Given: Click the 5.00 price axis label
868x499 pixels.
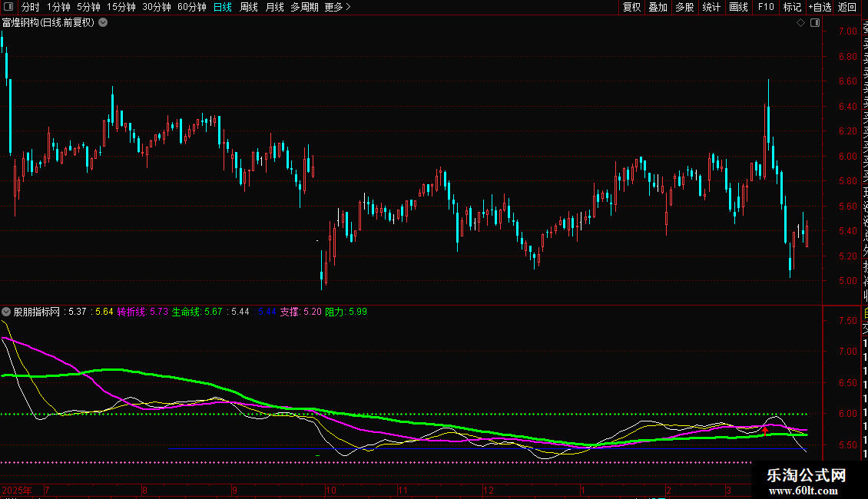Looking at the screenshot, I should [847, 281].
